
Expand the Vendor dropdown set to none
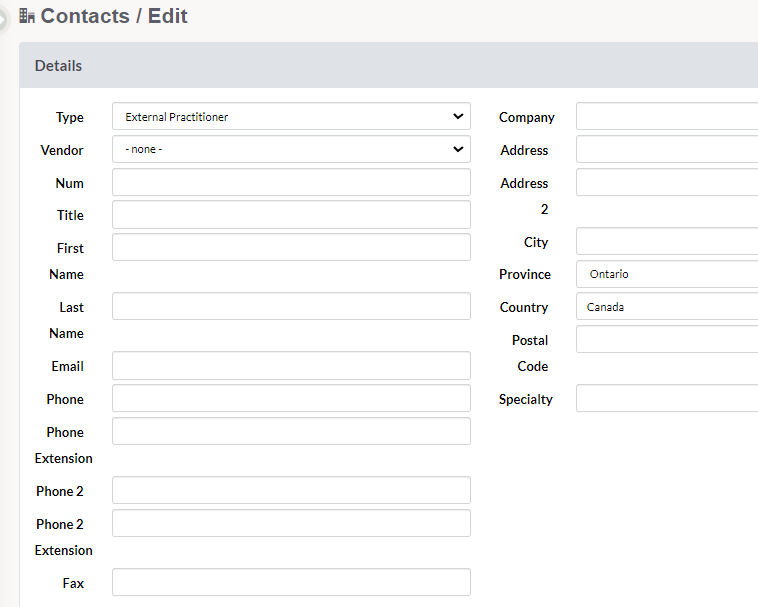click(292, 149)
